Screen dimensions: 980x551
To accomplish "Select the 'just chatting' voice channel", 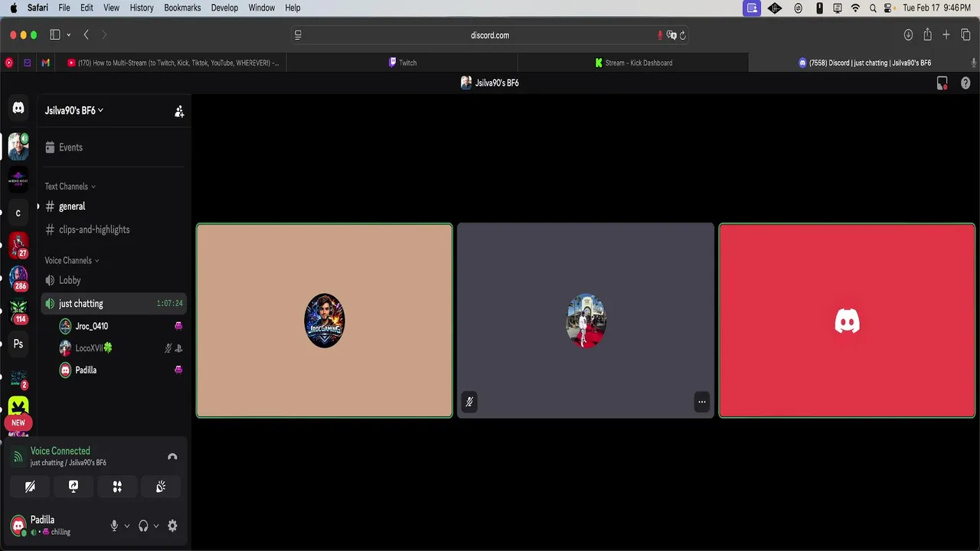I will 116,304.
